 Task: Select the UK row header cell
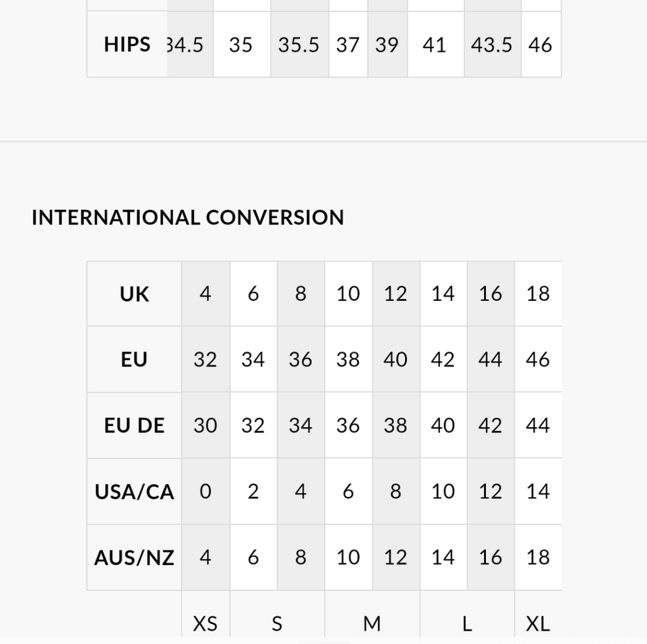[x=135, y=294]
